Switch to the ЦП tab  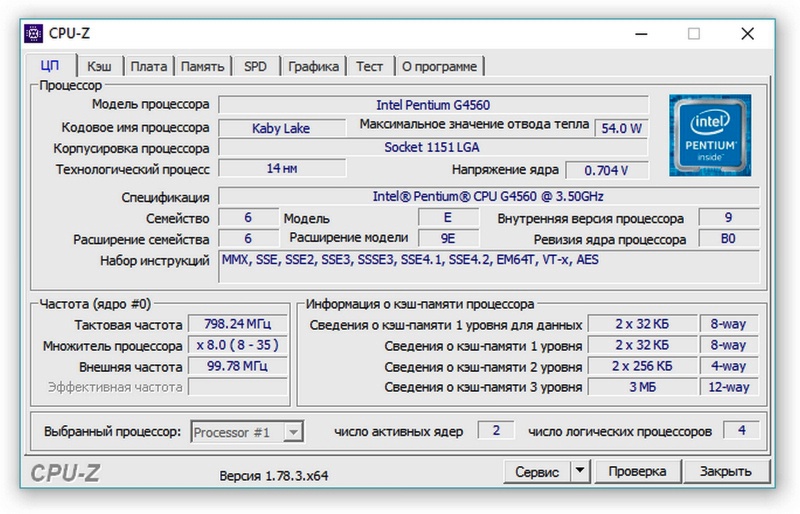click(51, 66)
